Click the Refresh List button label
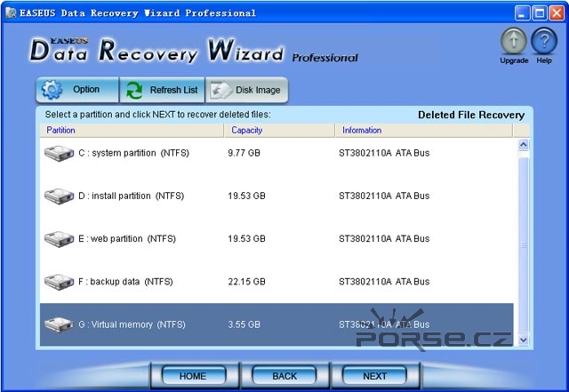Image resolution: width=569 pixels, height=392 pixels. tap(174, 90)
